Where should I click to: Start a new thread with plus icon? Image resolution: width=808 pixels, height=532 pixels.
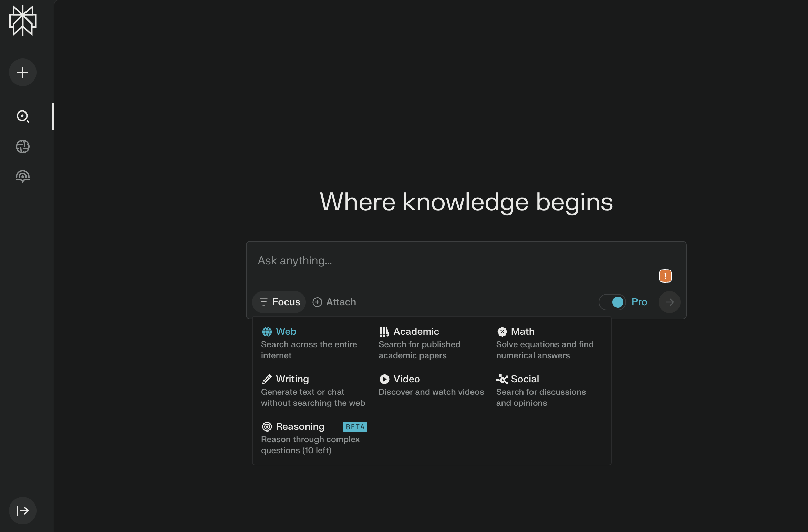(x=23, y=72)
